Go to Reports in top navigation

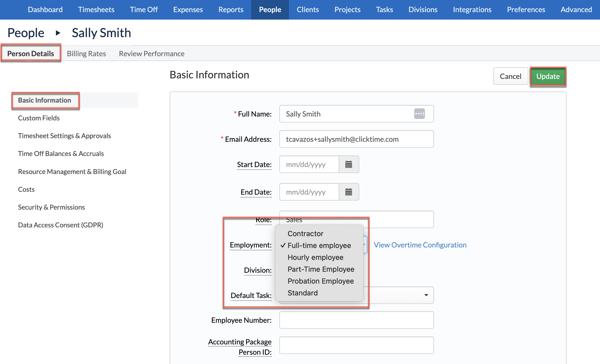231,10
